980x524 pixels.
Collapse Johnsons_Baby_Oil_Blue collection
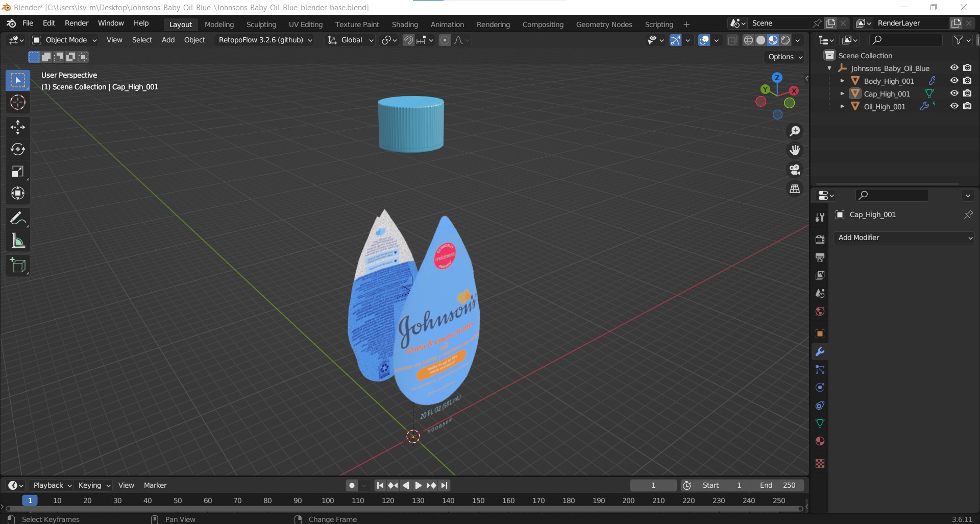coord(829,68)
